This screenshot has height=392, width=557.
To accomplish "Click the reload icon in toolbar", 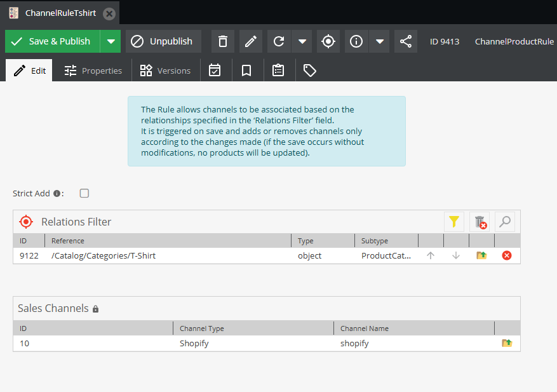I will [x=279, y=41].
